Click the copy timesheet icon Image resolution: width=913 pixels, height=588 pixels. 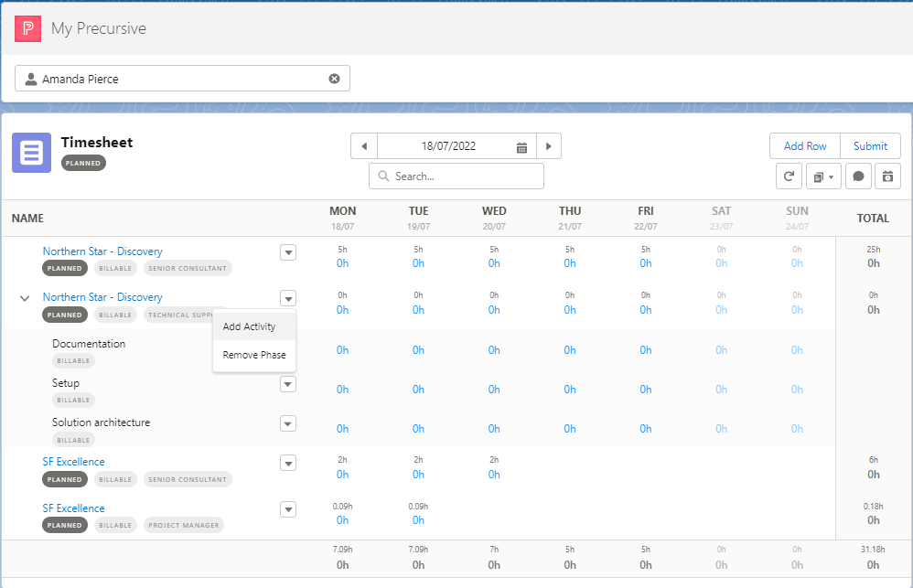[x=818, y=176]
